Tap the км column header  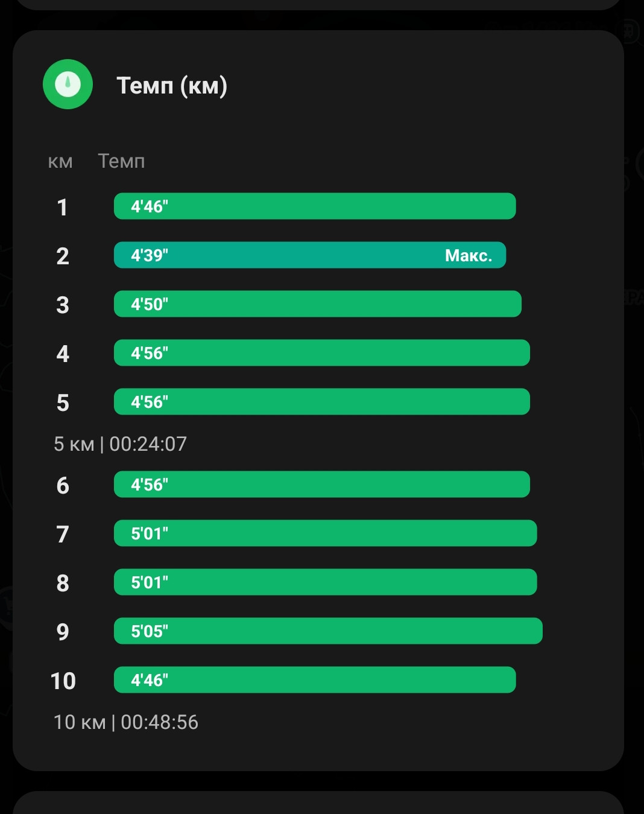point(60,162)
